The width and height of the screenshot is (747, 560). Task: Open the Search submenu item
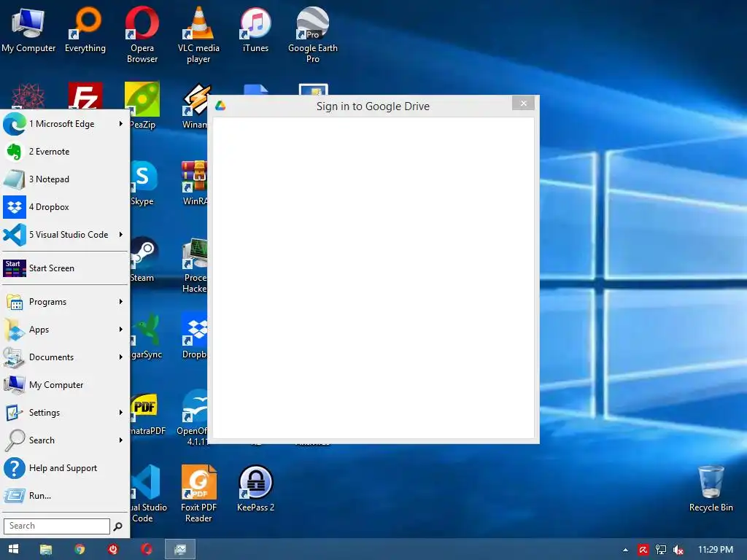pyautogui.click(x=65, y=440)
